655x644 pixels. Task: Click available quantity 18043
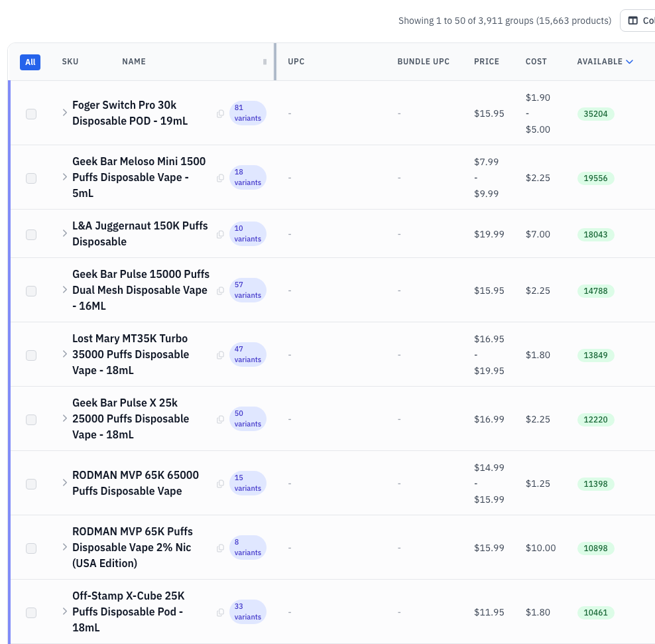point(596,235)
